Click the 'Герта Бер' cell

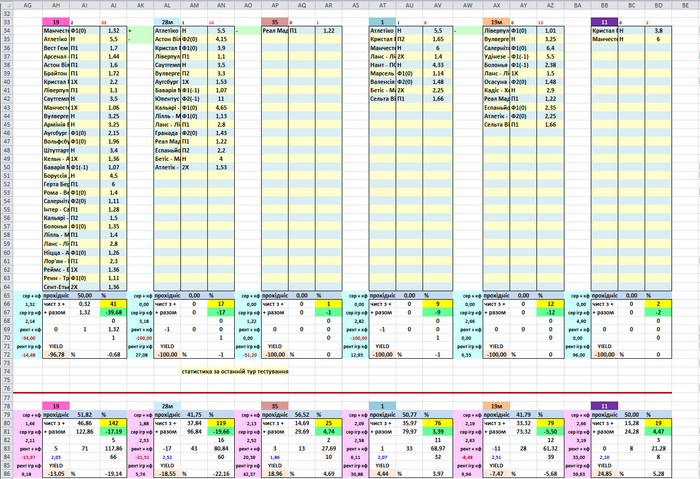(56, 184)
